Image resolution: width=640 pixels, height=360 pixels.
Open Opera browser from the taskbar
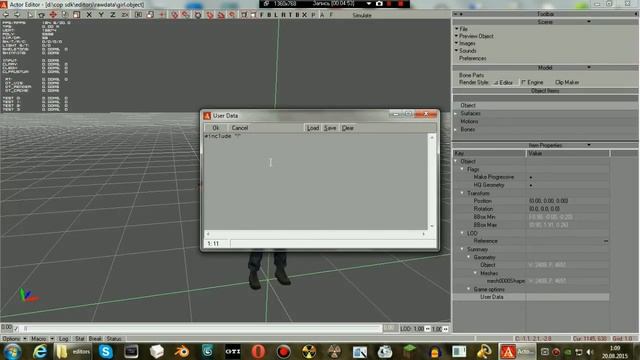[x=258, y=351]
